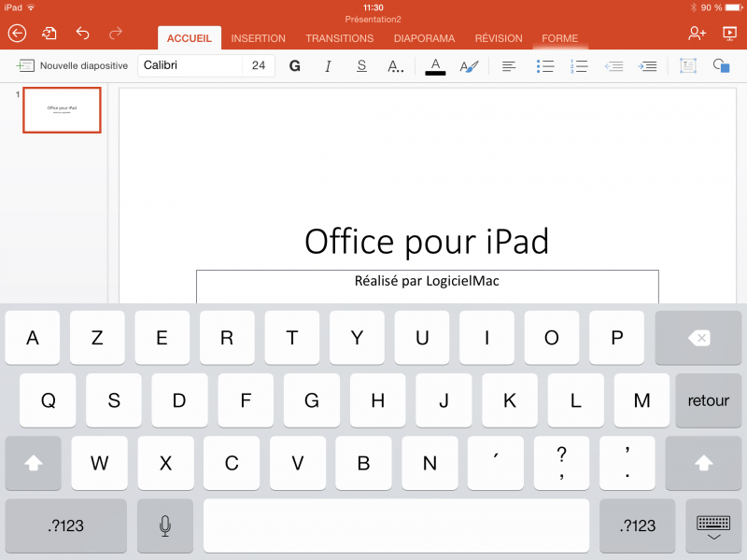Image resolution: width=747 pixels, height=560 pixels.
Task: Increase the text indent level
Action: point(647,65)
